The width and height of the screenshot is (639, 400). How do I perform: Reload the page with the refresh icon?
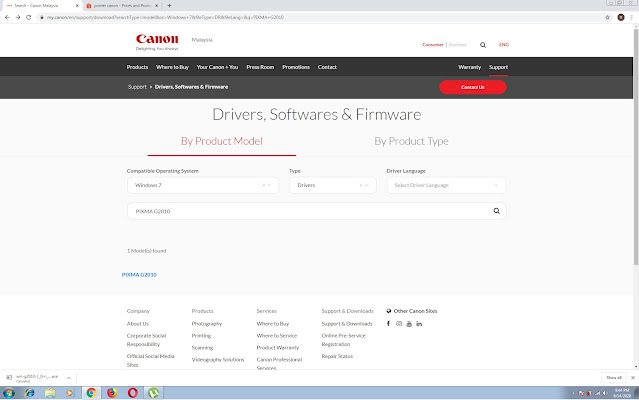[x=29, y=17]
